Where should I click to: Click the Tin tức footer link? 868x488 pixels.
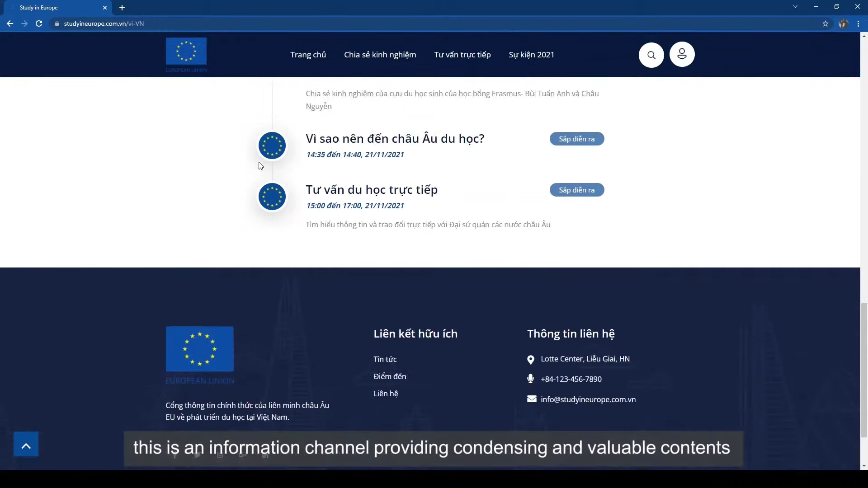[385, 359]
